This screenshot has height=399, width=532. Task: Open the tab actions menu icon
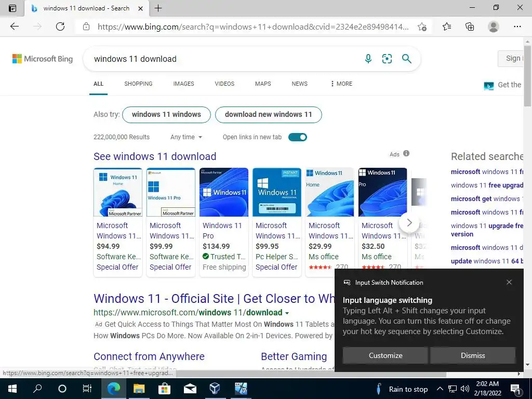(x=12, y=8)
